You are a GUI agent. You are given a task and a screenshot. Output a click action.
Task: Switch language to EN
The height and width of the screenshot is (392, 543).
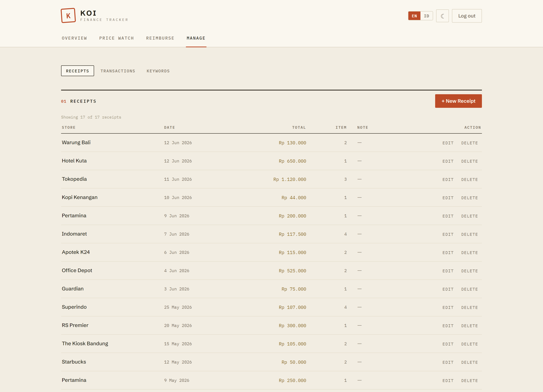[x=414, y=16]
